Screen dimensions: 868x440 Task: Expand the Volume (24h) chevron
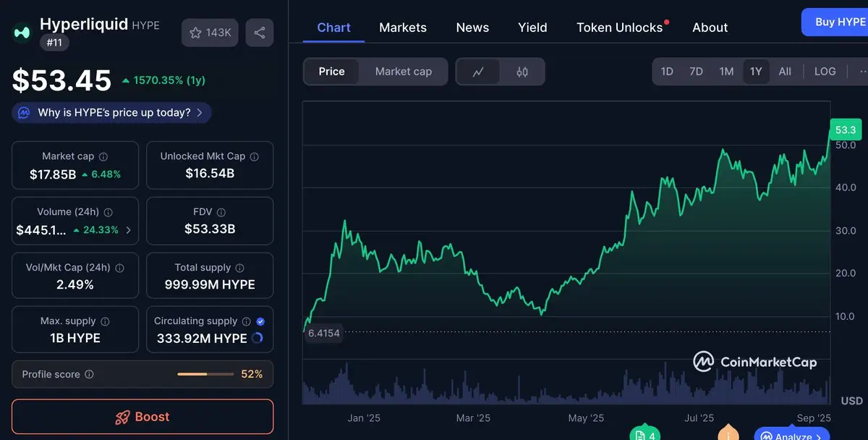click(x=129, y=230)
